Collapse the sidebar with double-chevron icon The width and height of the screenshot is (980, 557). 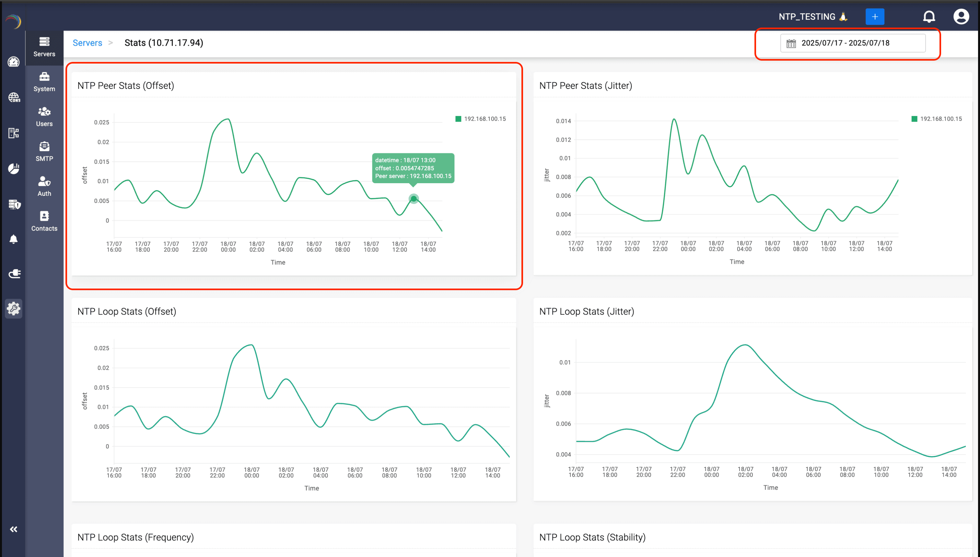(x=14, y=529)
